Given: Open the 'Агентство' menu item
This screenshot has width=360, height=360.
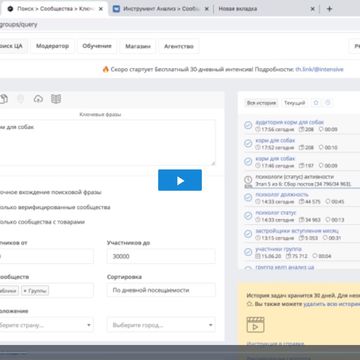Looking at the screenshot, I should [179, 46].
